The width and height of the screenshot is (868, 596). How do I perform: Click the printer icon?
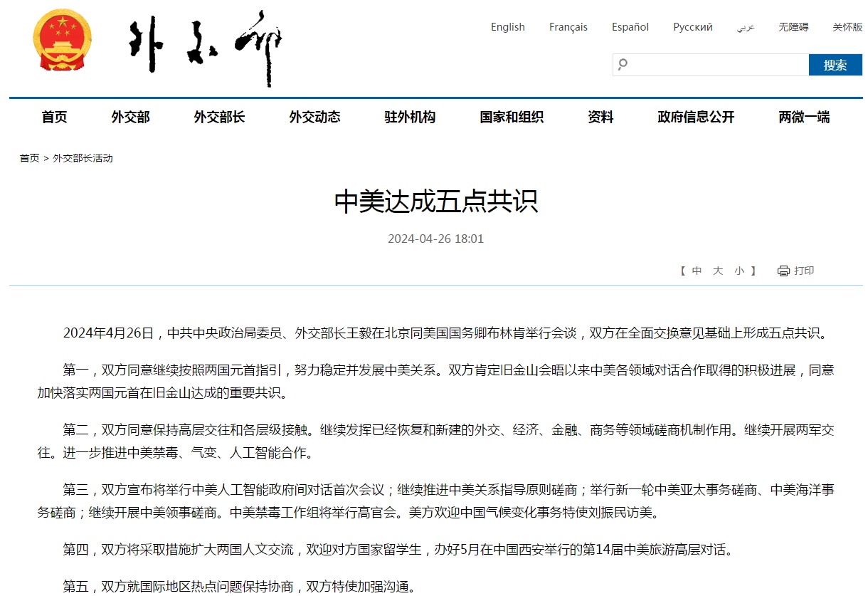tap(783, 271)
